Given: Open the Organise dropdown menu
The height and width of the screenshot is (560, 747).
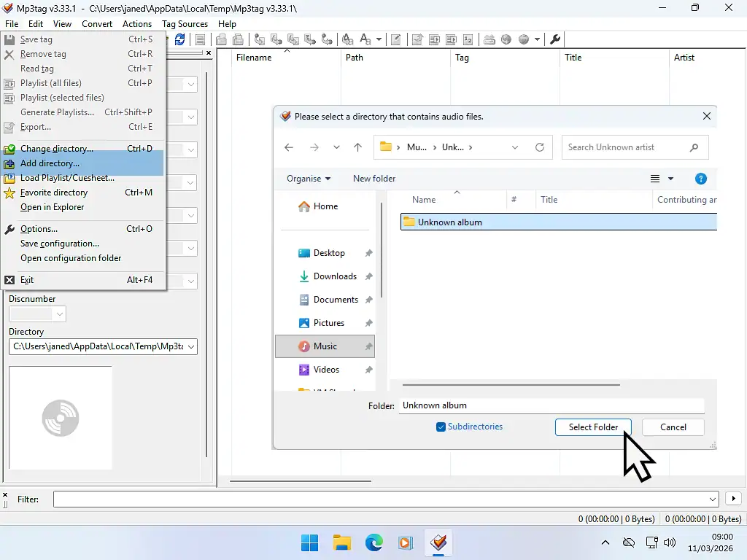Looking at the screenshot, I should [309, 179].
